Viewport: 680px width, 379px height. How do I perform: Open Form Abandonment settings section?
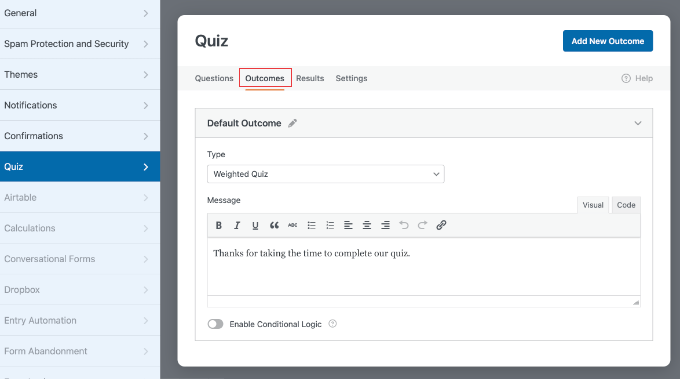tap(80, 351)
